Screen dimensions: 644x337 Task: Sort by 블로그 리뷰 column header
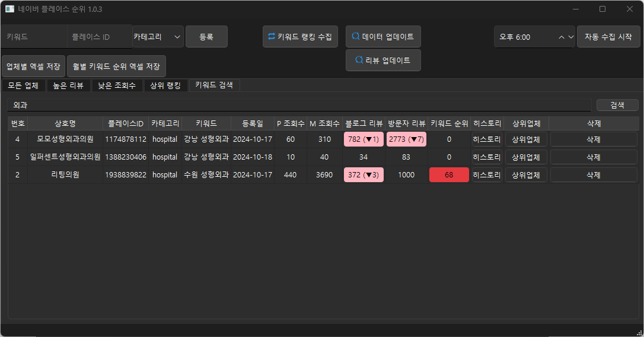click(x=364, y=123)
